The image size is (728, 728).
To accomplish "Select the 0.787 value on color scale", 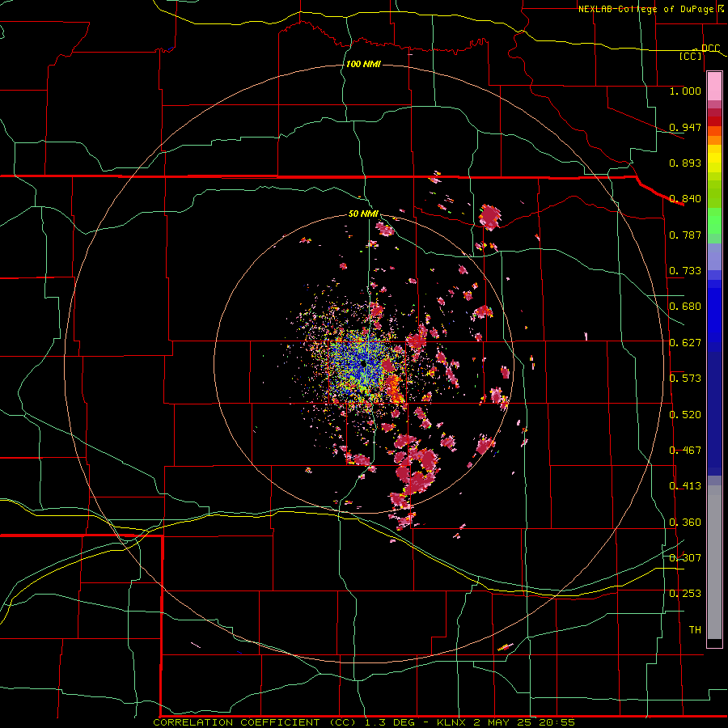I will (685, 235).
